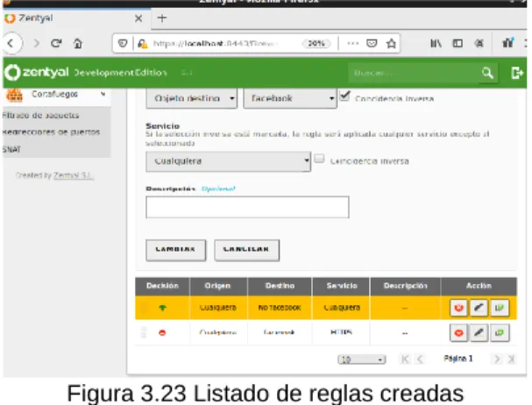The width and height of the screenshot is (532, 405).
Task: Click the 'No facebook' destination cell
Action: 280,308
